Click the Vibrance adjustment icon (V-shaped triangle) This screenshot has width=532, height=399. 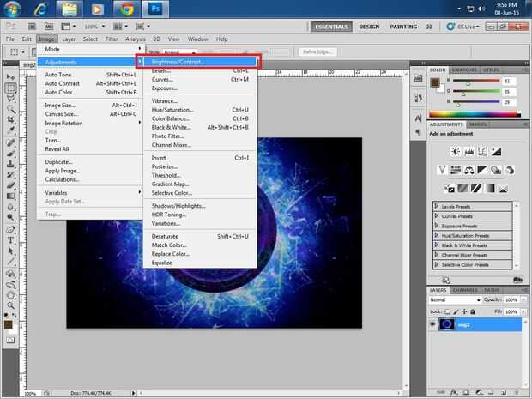click(442, 168)
